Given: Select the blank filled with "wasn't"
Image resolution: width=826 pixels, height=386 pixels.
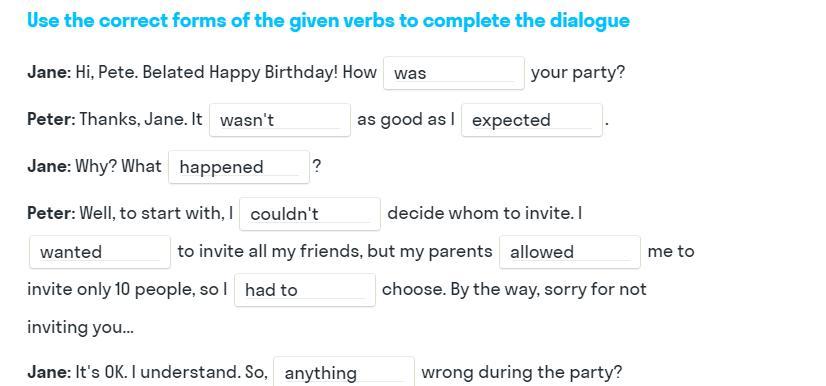Looking at the screenshot, I should (x=280, y=120).
